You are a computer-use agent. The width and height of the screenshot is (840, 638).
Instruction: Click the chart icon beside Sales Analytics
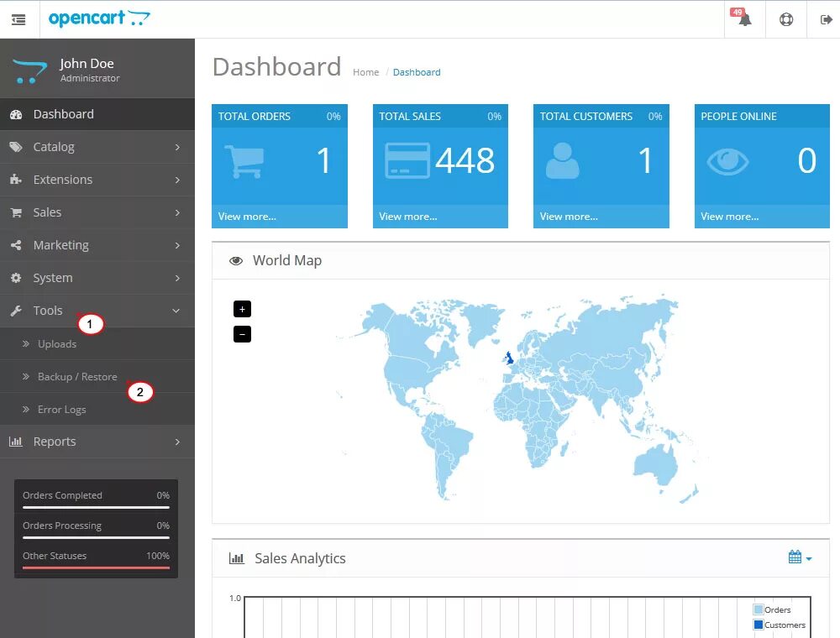(x=236, y=558)
